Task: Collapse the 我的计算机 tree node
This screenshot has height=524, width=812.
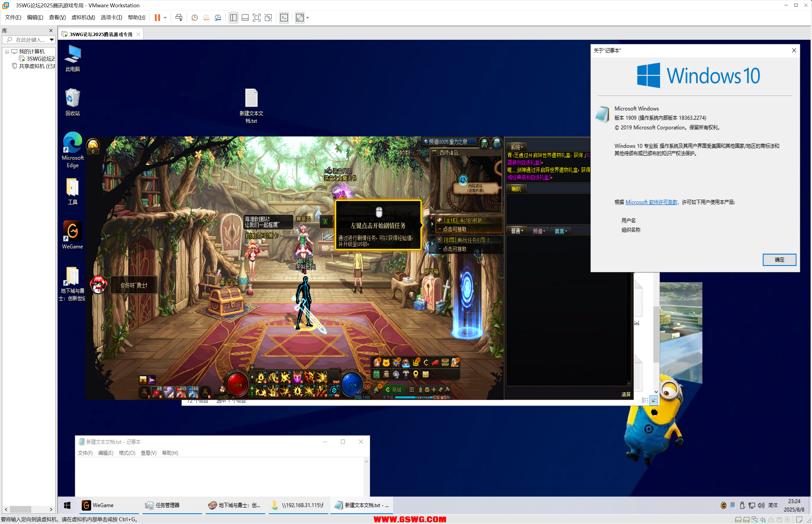Action: (7, 52)
